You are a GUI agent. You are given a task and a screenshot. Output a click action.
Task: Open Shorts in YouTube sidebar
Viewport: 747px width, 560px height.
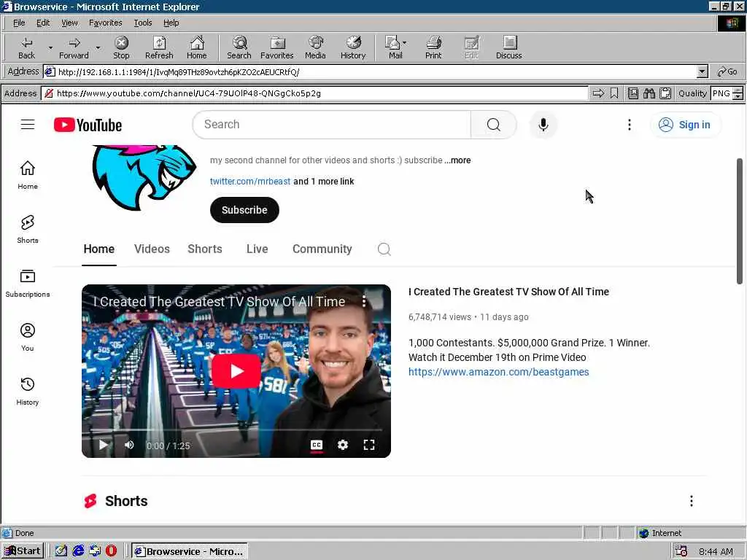pos(28,229)
